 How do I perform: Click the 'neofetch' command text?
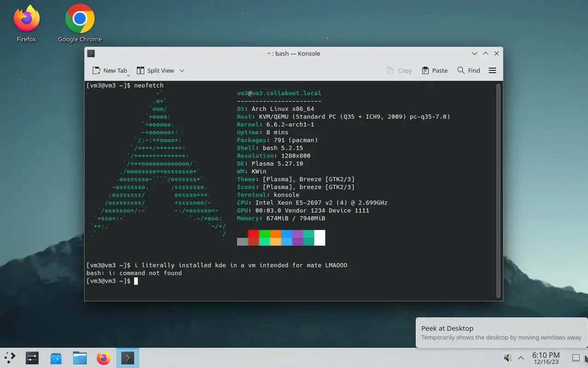(149, 85)
